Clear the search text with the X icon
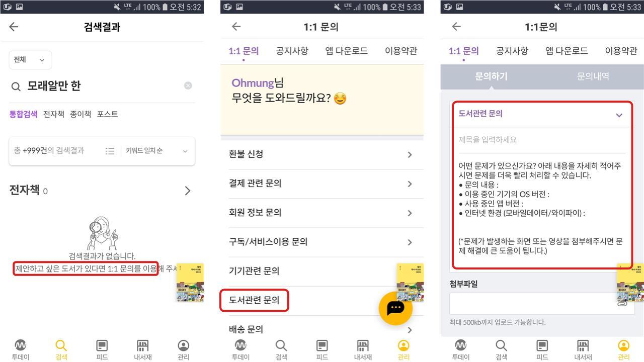This screenshot has height=362, width=644. [x=188, y=85]
